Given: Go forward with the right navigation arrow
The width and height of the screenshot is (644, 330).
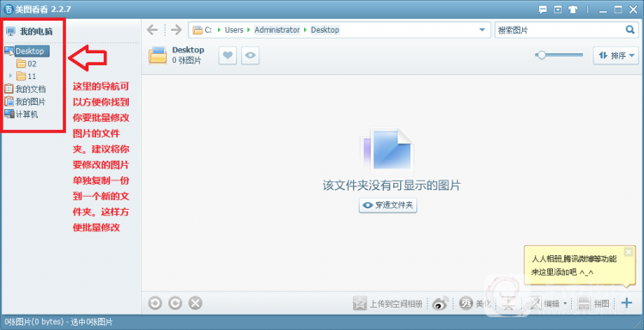Looking at the screenshot, I should (x=176, y=30).
